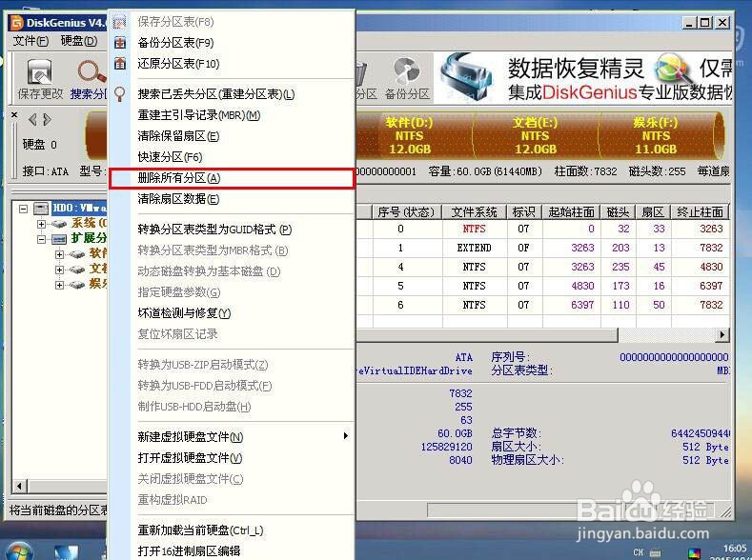Expand the 系统 partition tree node
Viewport: 752px width, 560px height.
(41, 224)
